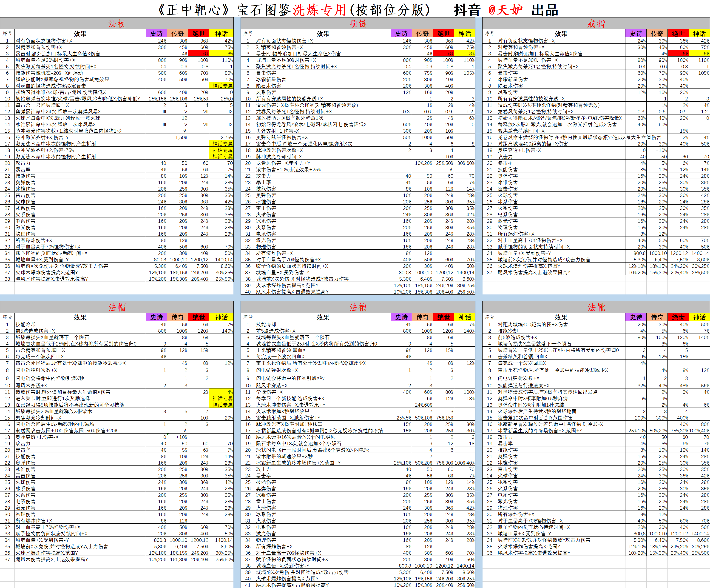Select the 效果 header in the 法袍 table
710x588 pixels.
click(323, 317)
